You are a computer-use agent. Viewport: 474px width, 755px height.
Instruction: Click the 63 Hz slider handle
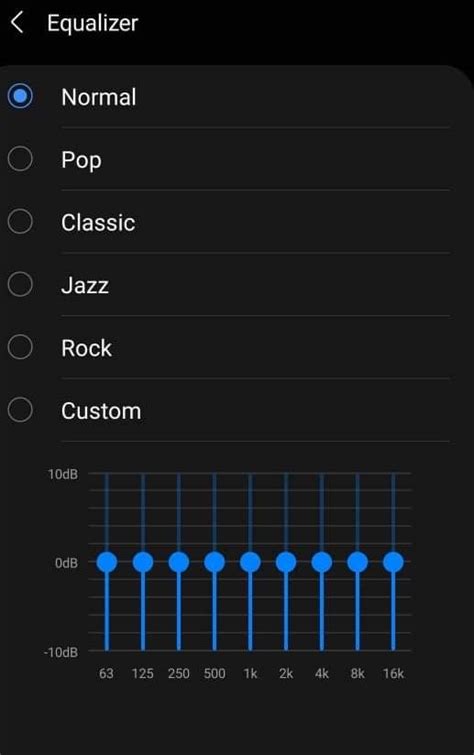pos(107,562)
